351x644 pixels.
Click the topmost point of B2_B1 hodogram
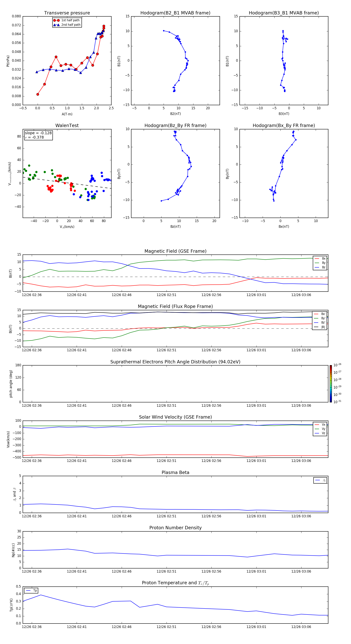[x=164, y=31]
